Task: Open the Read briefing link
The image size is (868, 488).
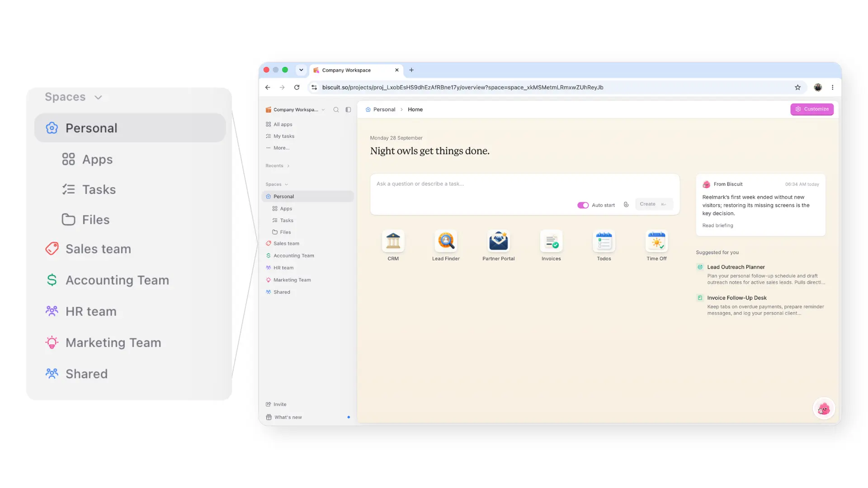Action: 717,225
